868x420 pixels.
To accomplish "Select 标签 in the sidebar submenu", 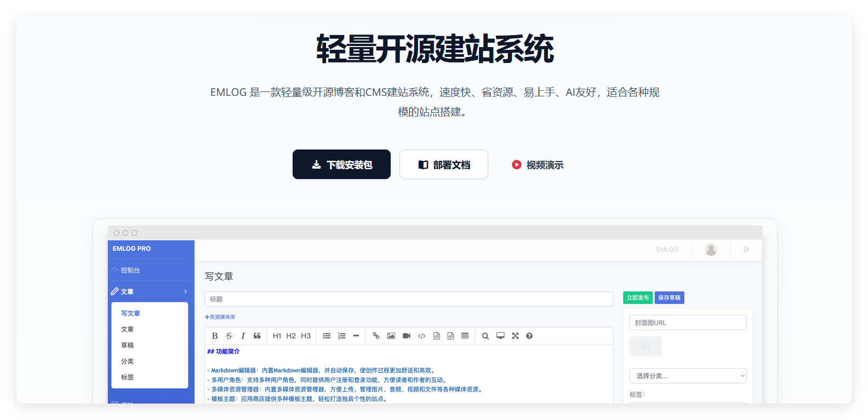I will click(x=127, y=377).
